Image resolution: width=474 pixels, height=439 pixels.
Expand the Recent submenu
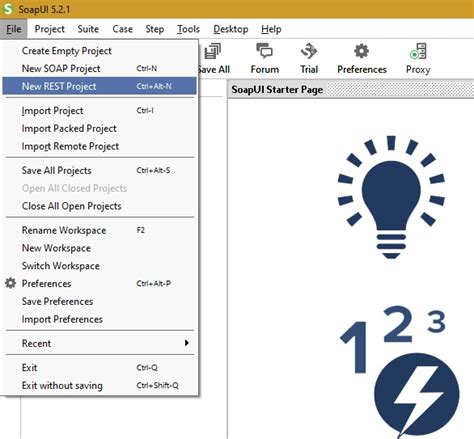[x=99, y=343]
